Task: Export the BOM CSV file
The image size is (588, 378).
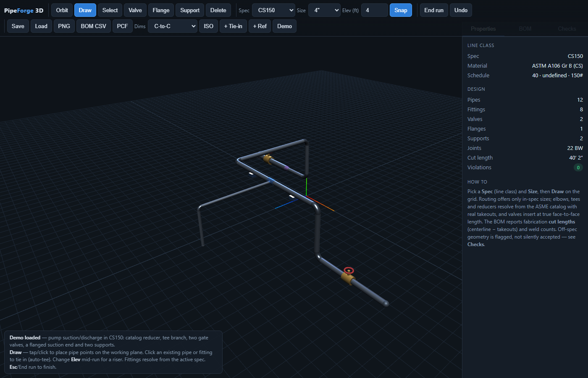Action: [x=94, y=26]
